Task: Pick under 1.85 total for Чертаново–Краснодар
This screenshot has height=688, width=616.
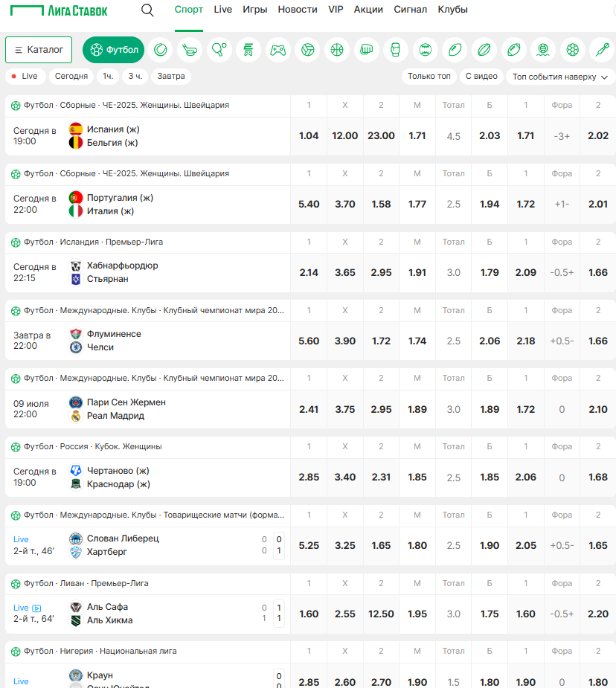Action: (417, 478)
